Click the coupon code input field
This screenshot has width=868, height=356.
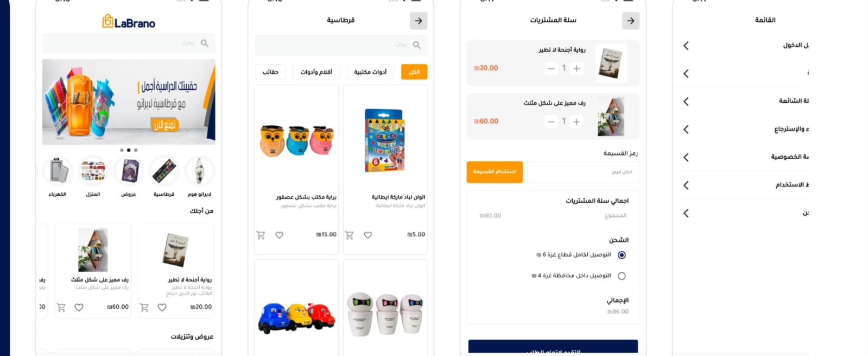tap(583, 172)
